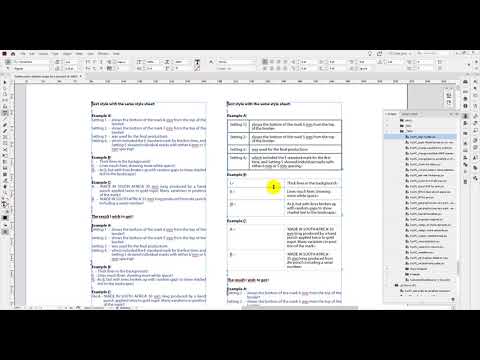
Task: Click the trash icon in the Scripts panel
Action: (x=453, y=299)
